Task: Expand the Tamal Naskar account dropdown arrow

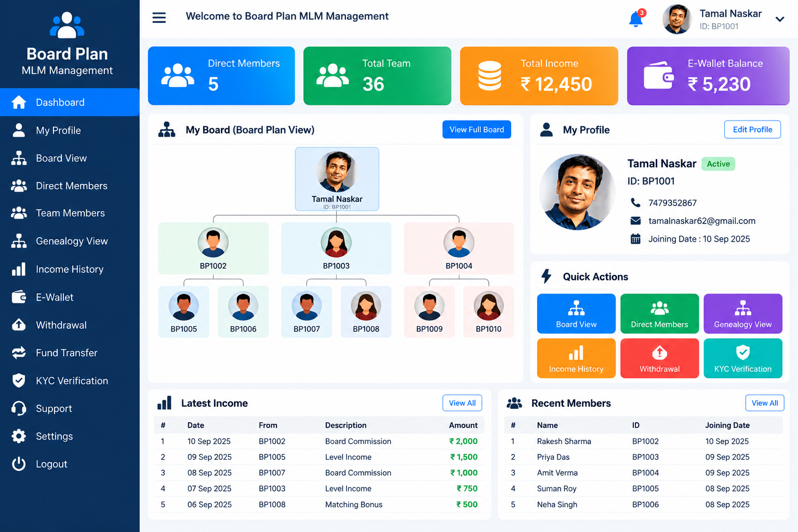Action: click(779, 19)
